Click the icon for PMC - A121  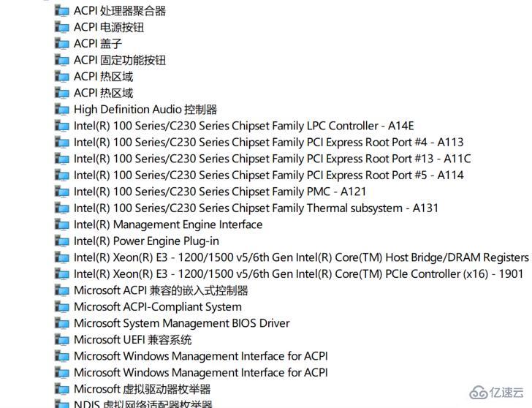click(62, 192)
